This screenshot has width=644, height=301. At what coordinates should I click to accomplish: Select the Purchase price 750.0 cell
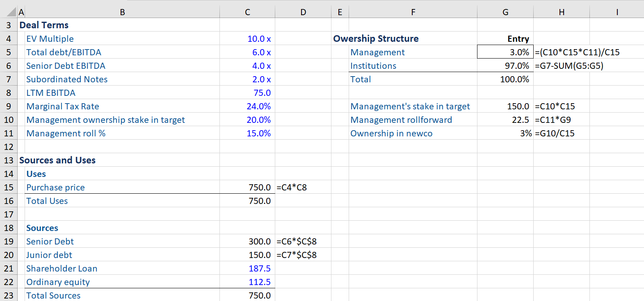coord(259,188)
